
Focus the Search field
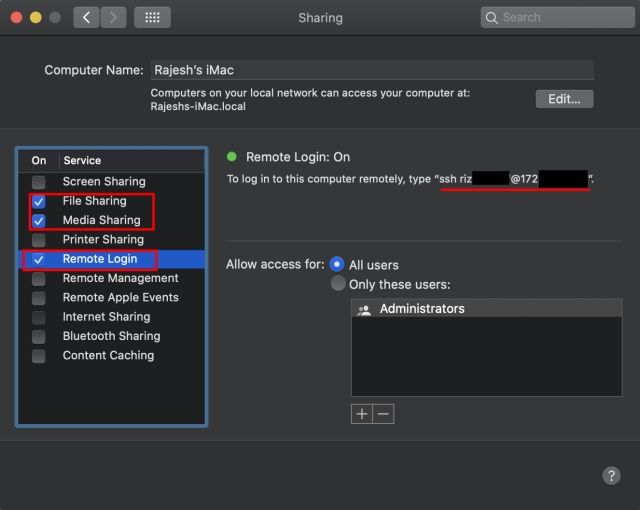tap(558, 18)
